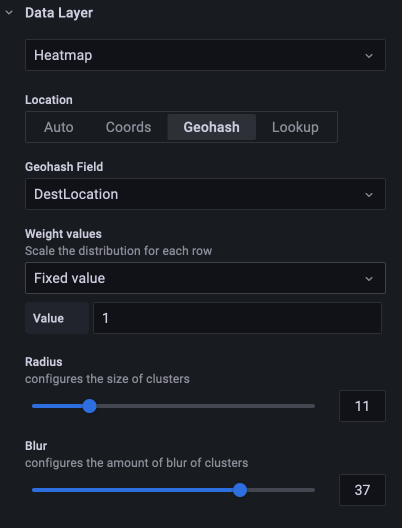Click the Heatmap dropdown arrow icon
The height and width of the screenshot is (528, 402).
[369, 56]
